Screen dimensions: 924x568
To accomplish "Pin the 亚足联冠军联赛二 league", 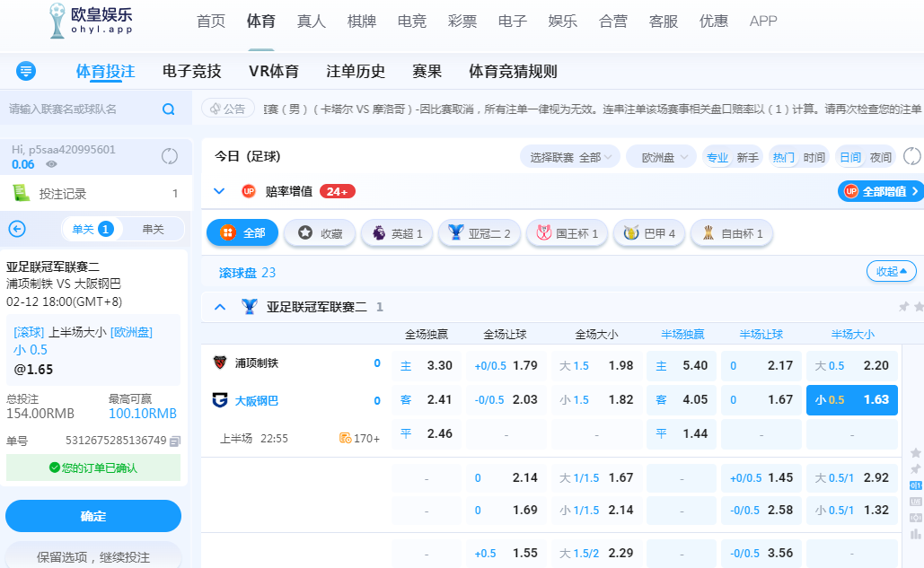I will click(903, 307).
